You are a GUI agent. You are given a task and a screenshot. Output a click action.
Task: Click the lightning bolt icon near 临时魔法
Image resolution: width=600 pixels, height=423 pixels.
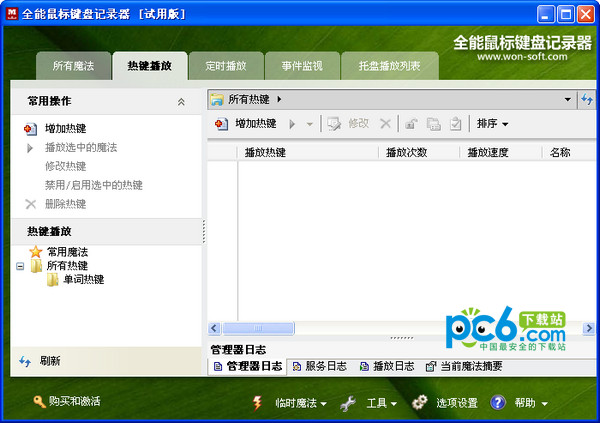click(x=258, y=403)
